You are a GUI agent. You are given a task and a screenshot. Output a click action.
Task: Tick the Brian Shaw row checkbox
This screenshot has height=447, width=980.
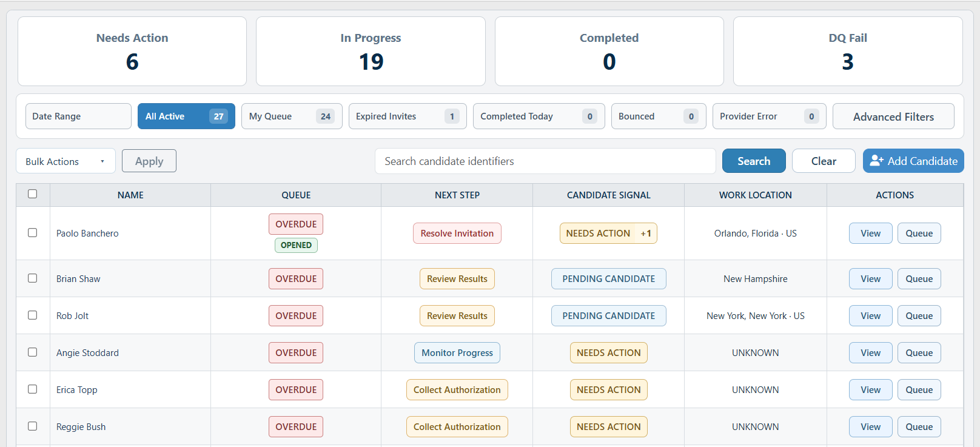[33, 278]
